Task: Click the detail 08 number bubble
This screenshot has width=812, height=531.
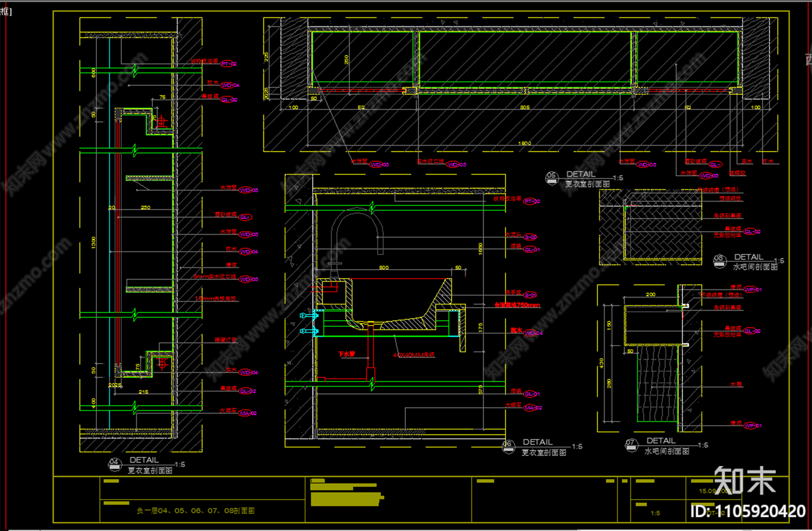Action: pyautogui.click(x=720, y=261)
